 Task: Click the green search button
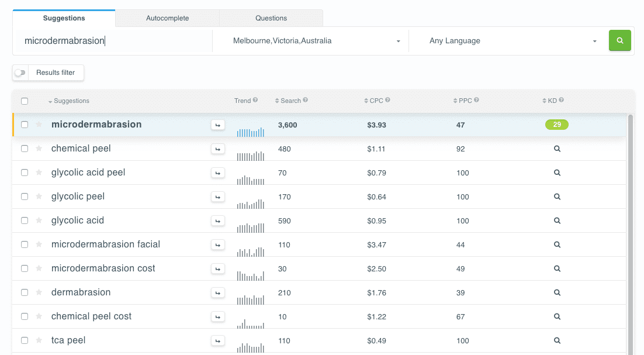(x=620, y=40)
